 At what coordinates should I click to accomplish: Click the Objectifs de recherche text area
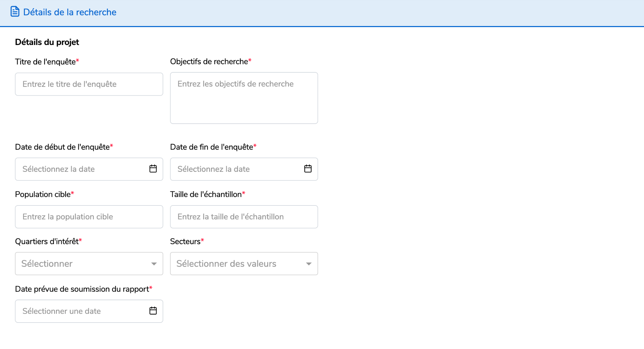[x=244, y=98]
